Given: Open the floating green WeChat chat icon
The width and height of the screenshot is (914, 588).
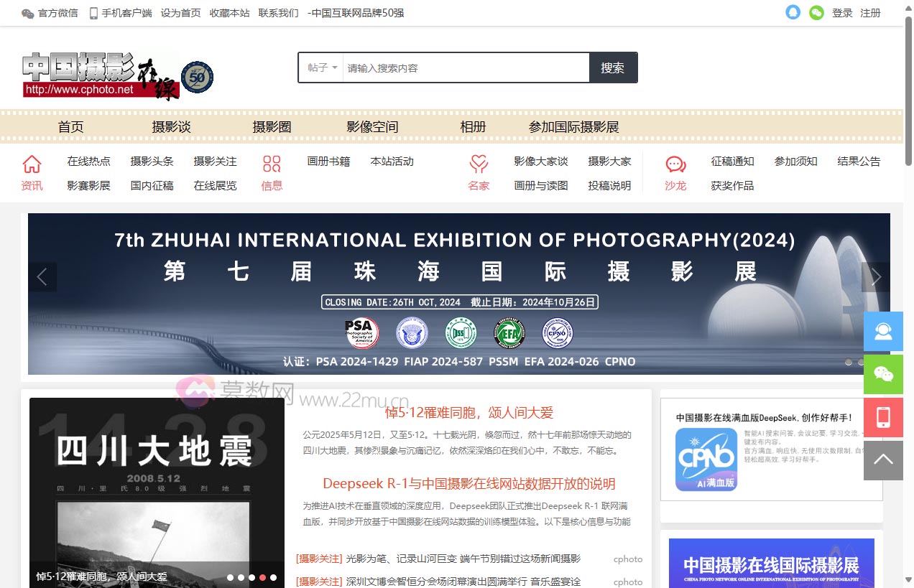Looking at the screenshot, I should click(883, 374).
